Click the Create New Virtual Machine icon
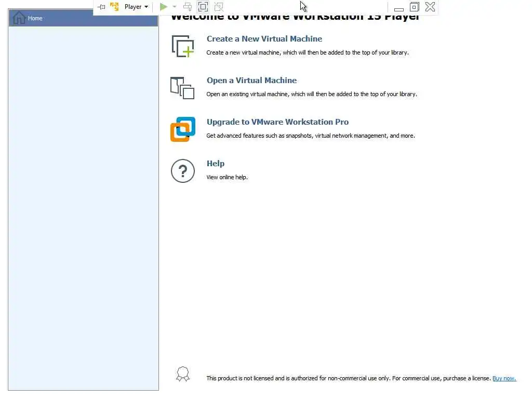 point(182,46)
